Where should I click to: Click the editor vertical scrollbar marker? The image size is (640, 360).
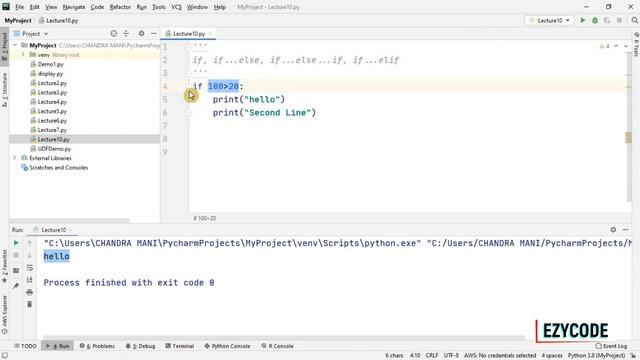click(629, 138)
